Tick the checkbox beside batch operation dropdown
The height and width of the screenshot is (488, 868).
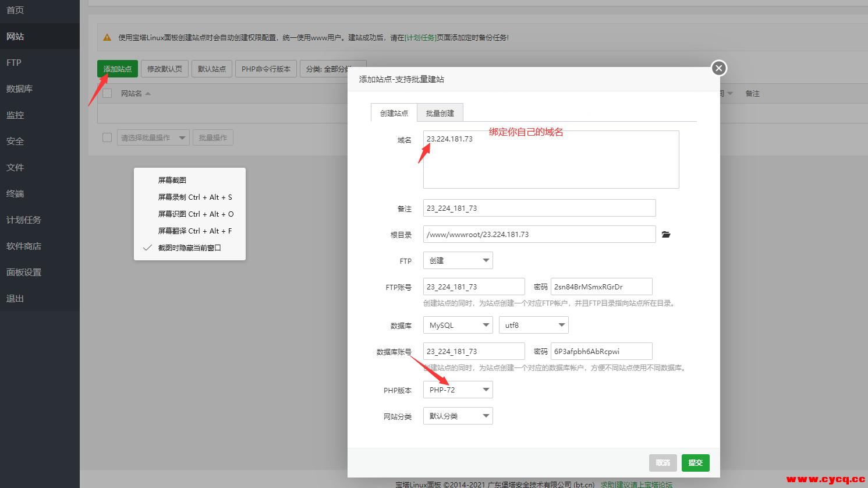107,137
